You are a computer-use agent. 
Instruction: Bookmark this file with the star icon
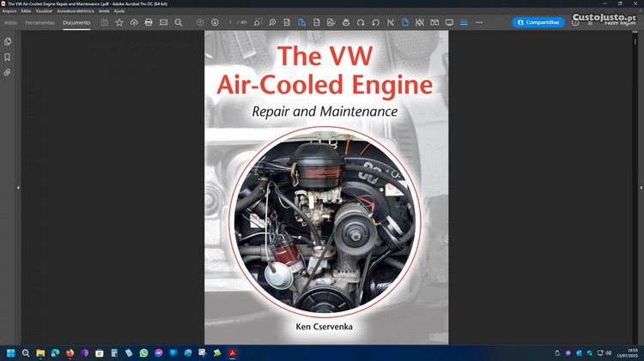coord(119,22)
